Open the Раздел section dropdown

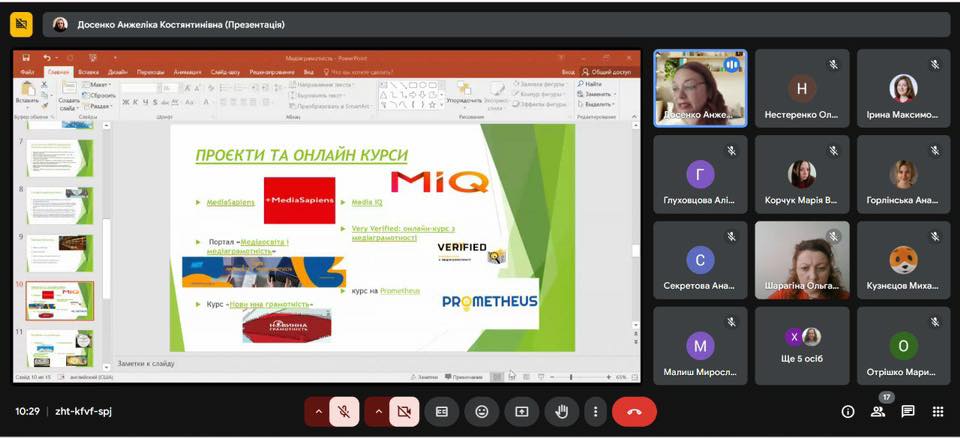pyautogui.click(x=98, y=107)
